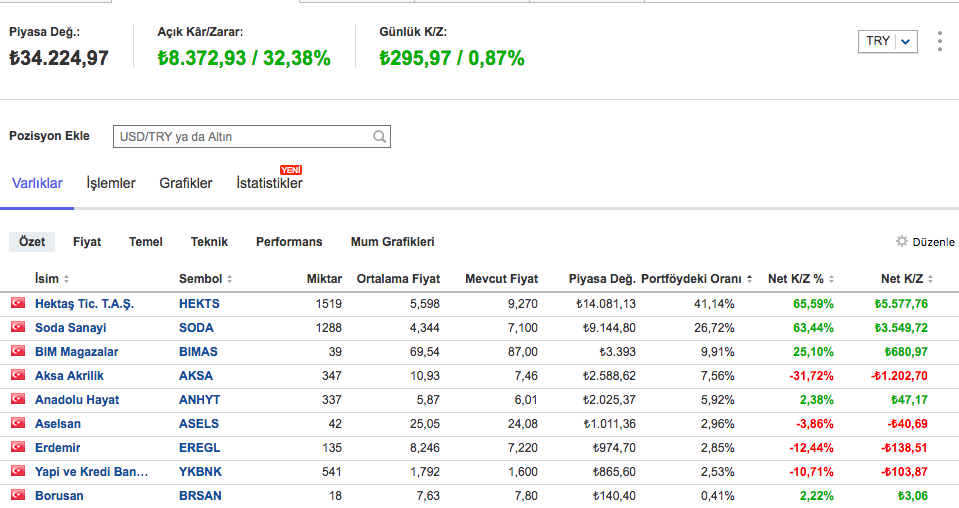959x508 pixels.
Task: Open the Grafikler tab
Action: (185, 183)
